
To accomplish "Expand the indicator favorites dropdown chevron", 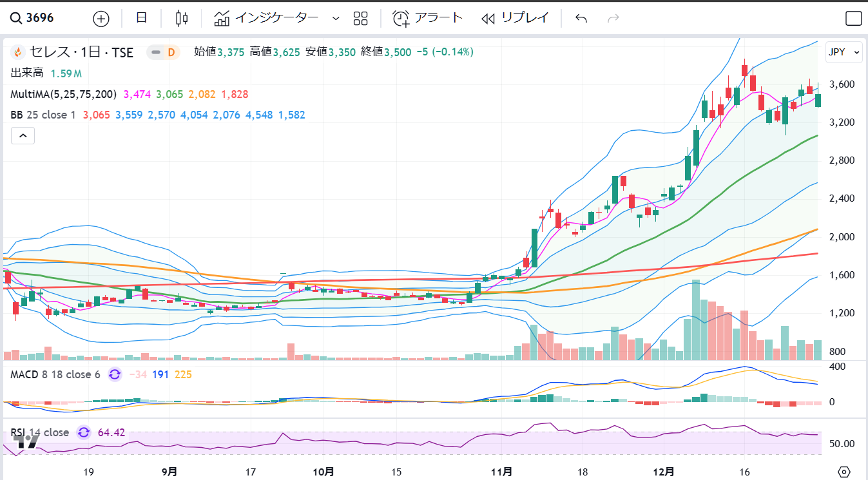I will pos(335,18).
